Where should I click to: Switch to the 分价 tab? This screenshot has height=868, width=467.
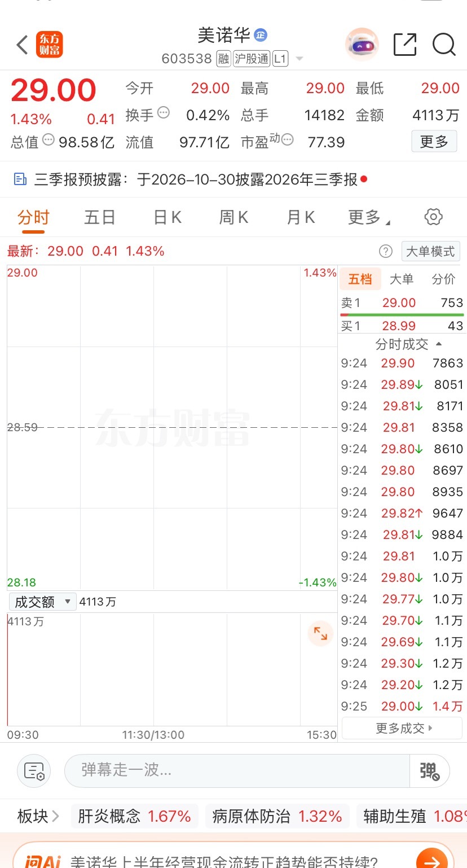tap(443, 279)
